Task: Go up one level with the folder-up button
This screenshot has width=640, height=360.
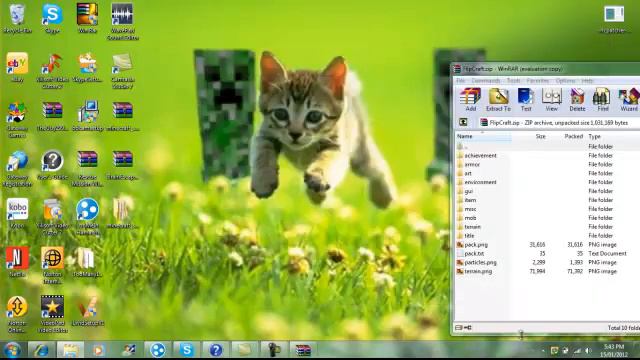Action: click(x=463, y=122)
